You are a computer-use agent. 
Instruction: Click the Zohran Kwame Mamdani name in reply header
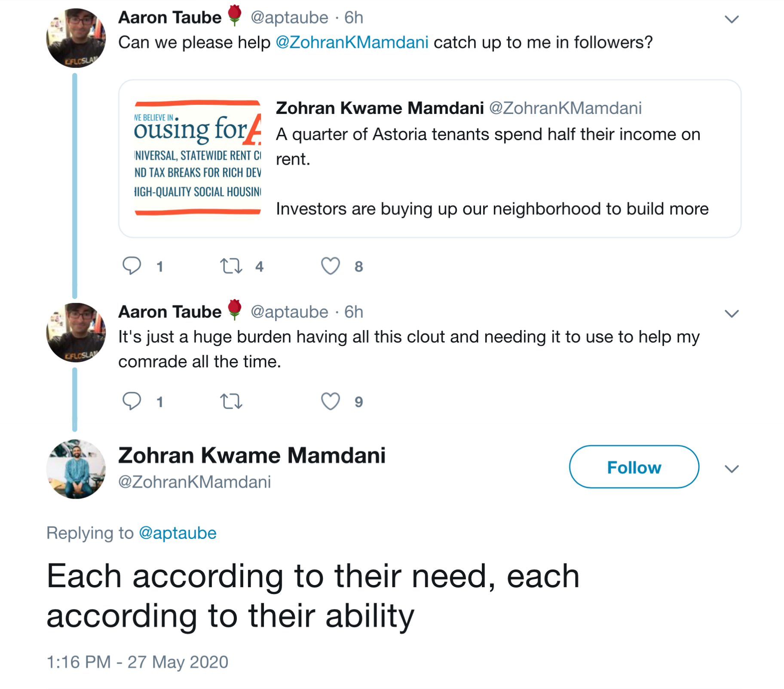coord(252,456)
